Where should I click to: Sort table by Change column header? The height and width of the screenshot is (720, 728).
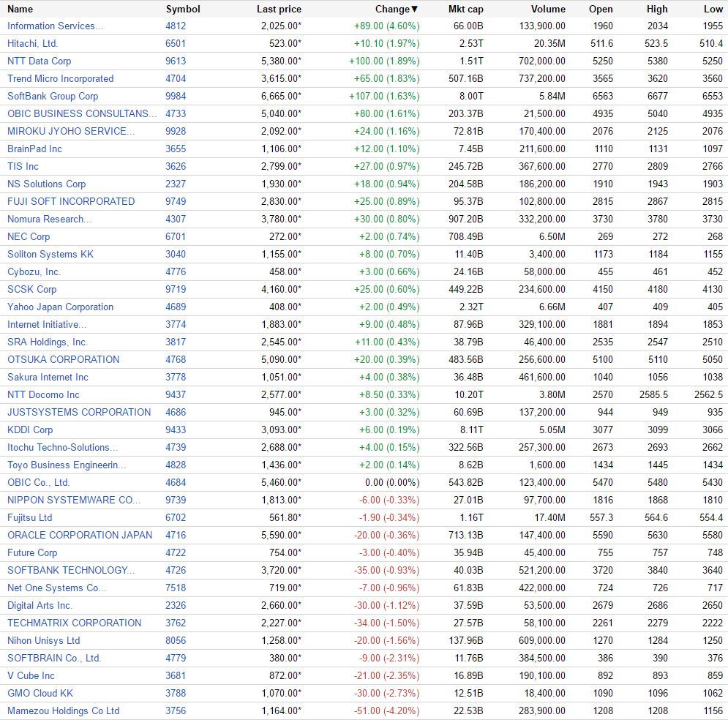point(397,9)
